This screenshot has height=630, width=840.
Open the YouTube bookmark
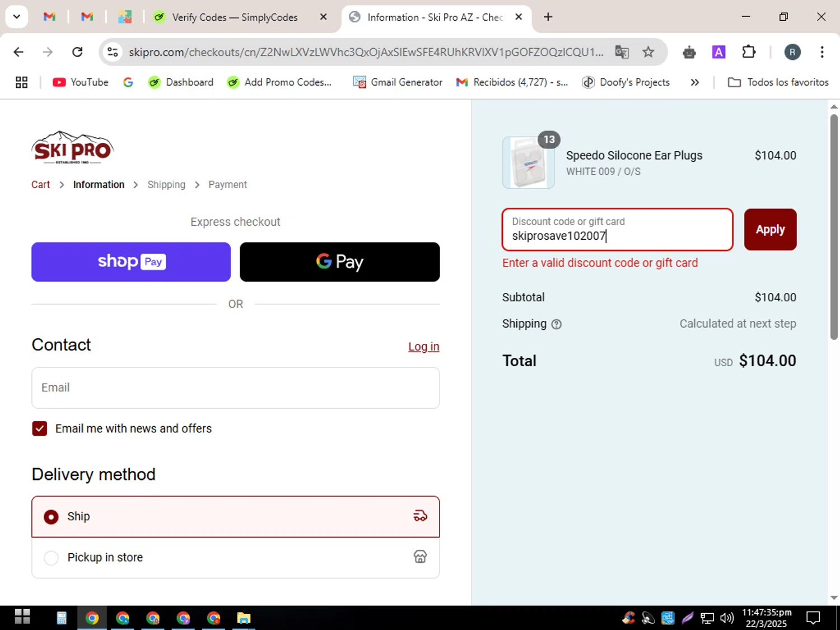coord(81,82)
